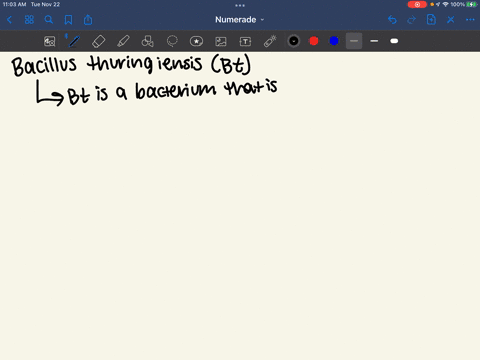Undo the last stroke
The image size is (480, 360).
coord(392,20)
